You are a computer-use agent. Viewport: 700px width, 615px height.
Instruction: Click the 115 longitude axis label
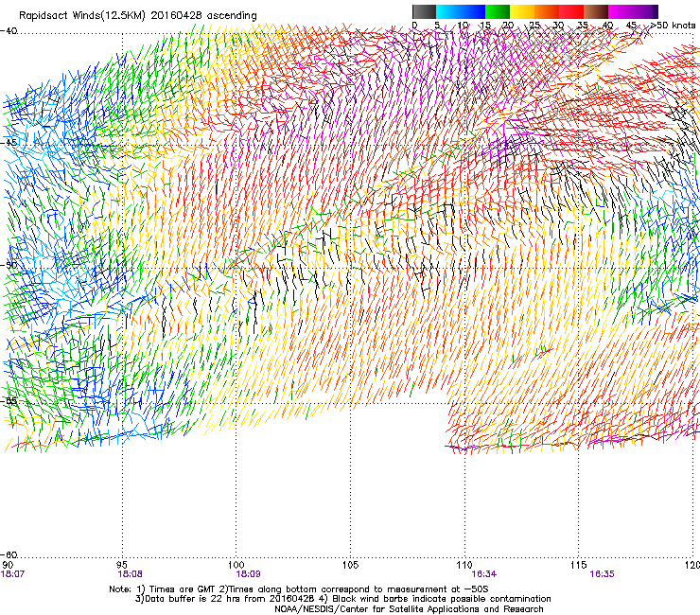coord(579,565)
